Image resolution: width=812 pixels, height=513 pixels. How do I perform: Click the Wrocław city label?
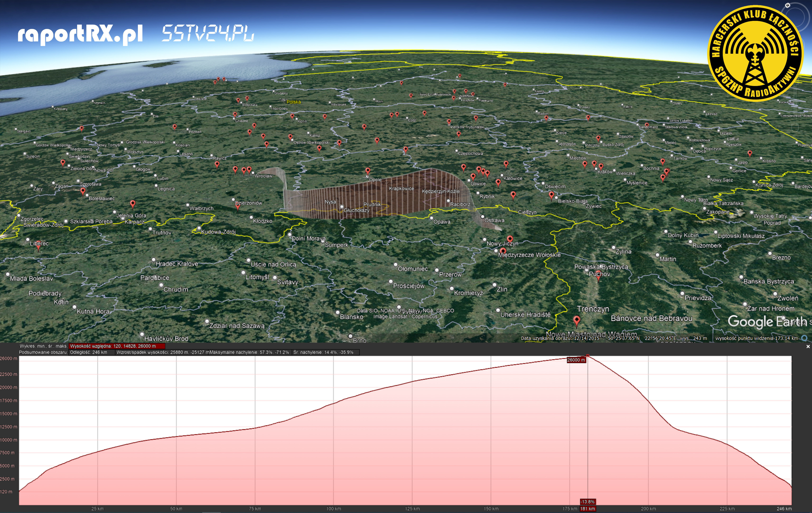tap(263, 176)
